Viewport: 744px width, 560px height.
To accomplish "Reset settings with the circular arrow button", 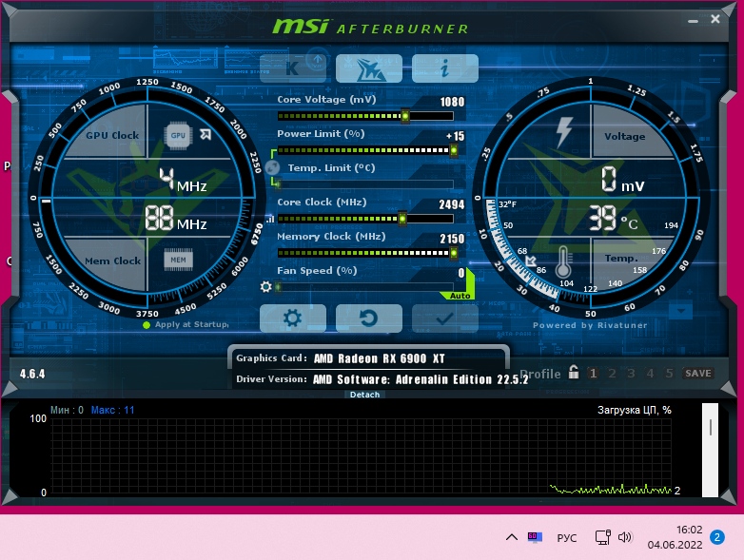I will (369, 319).
